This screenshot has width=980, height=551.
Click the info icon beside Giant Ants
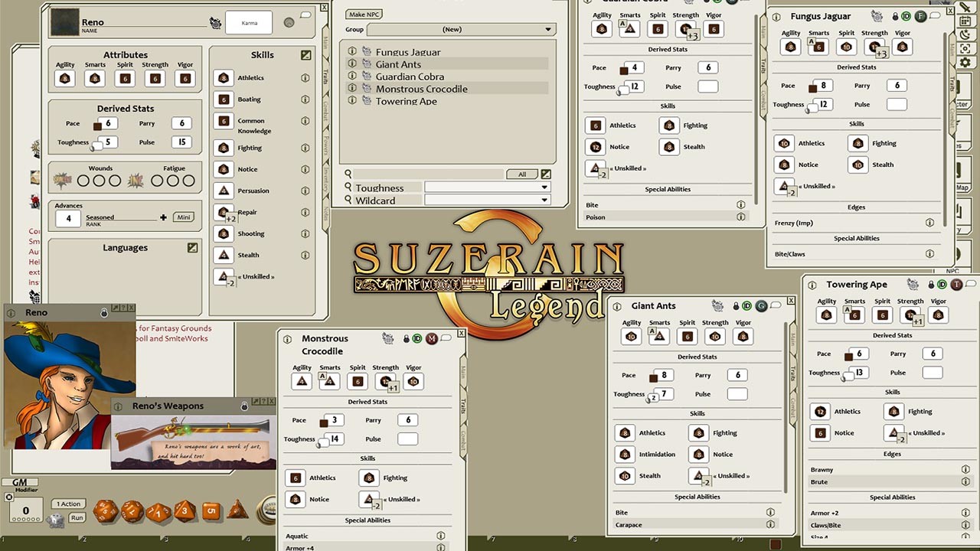coord(351,64)
